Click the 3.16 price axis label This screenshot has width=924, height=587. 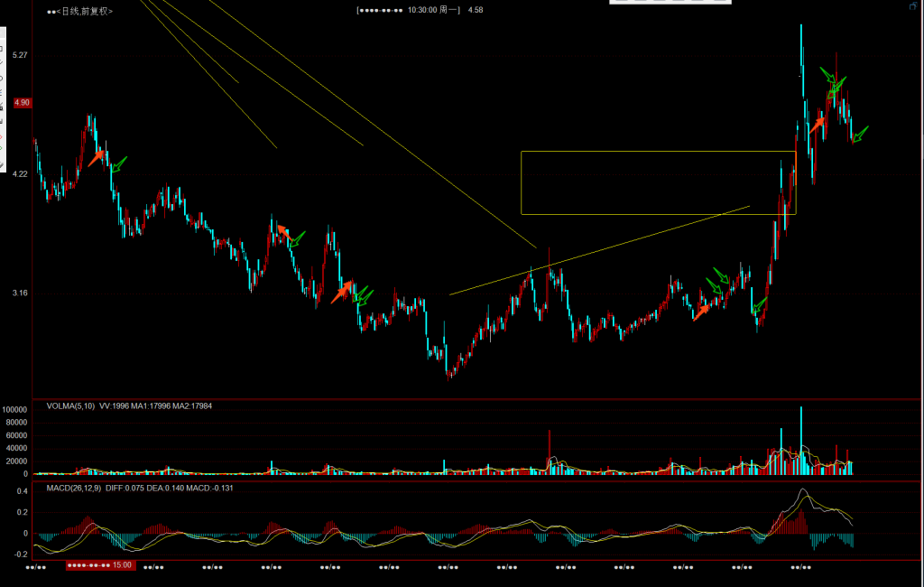(21, 293)
